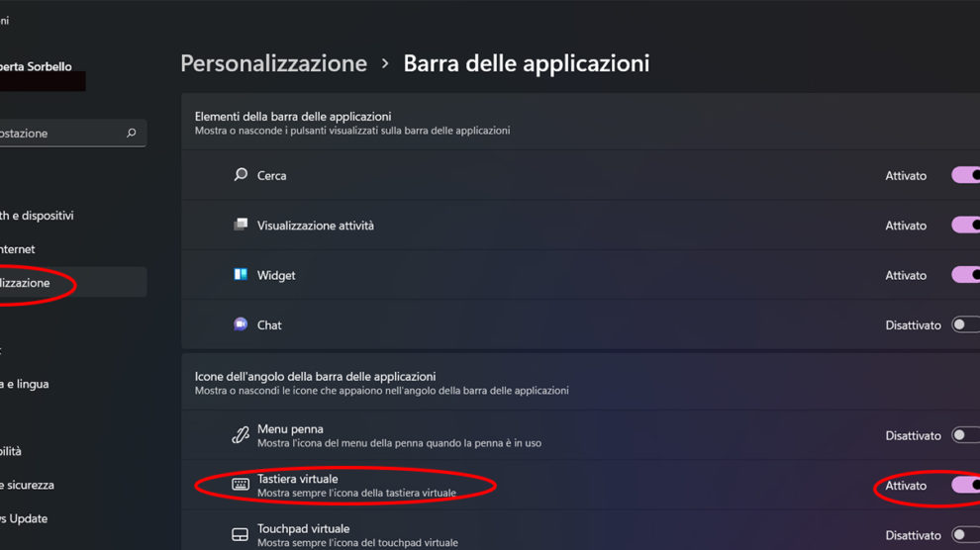Click 'Attivato' status beside Cerca
Image resolution: width=980 pixels, height=550 pixels.
tap(906, 176)
